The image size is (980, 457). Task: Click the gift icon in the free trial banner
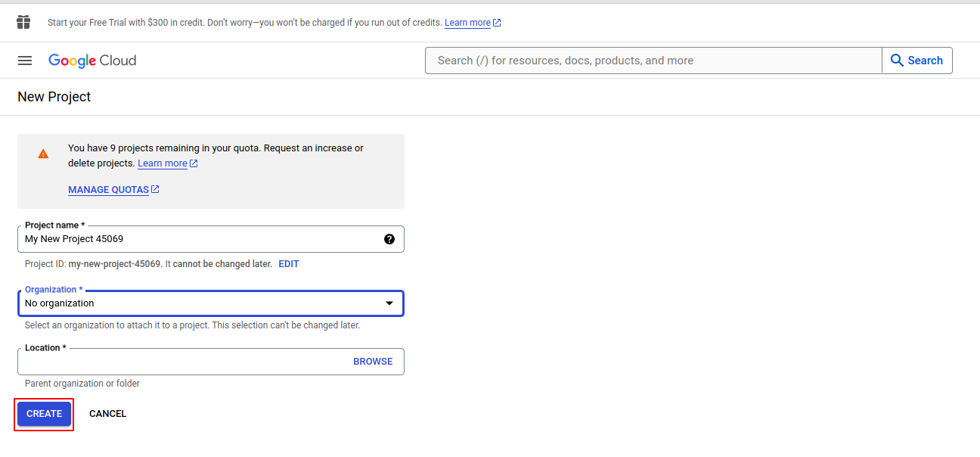[x=23, y=22]
